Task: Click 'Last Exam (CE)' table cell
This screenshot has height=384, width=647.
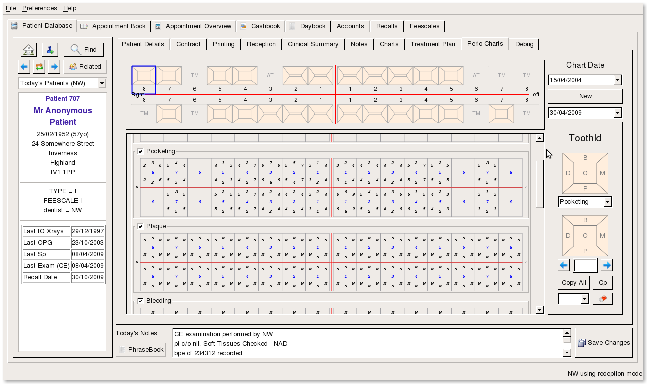Action: pyautogui.click(x=46, y=266)
